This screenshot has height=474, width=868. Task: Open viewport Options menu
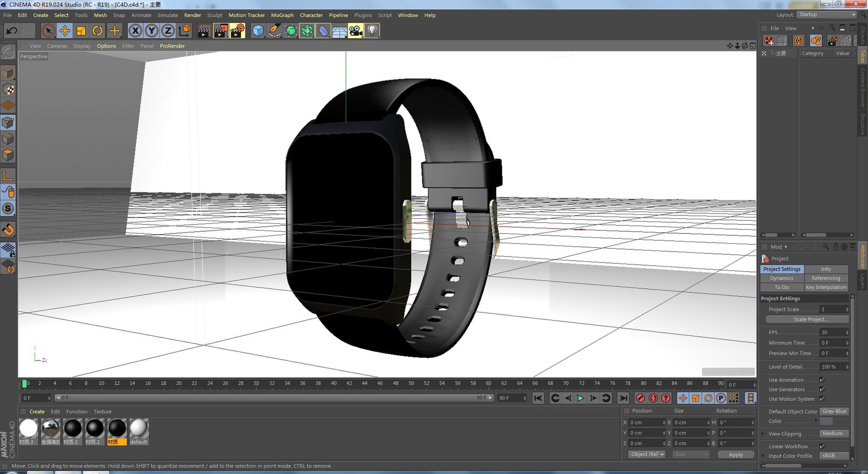click(106, 46)
